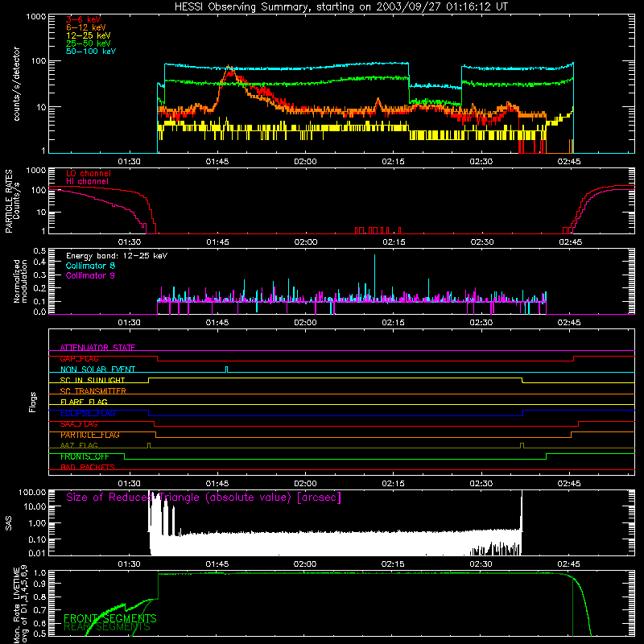Click the 01:45 tick label under the counts panel
644x644 pixels.
pyautogui.click(x=217, y=162)
